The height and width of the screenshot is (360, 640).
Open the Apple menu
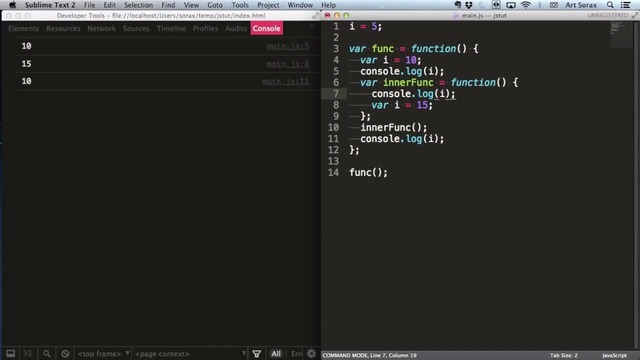tap(13, 5)
